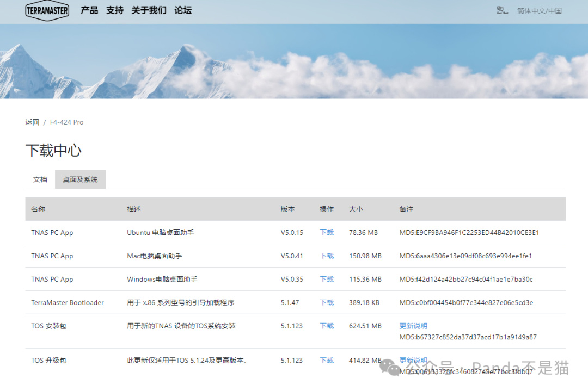Click F4-424 Pro breadcrumb text

[67, 122]
